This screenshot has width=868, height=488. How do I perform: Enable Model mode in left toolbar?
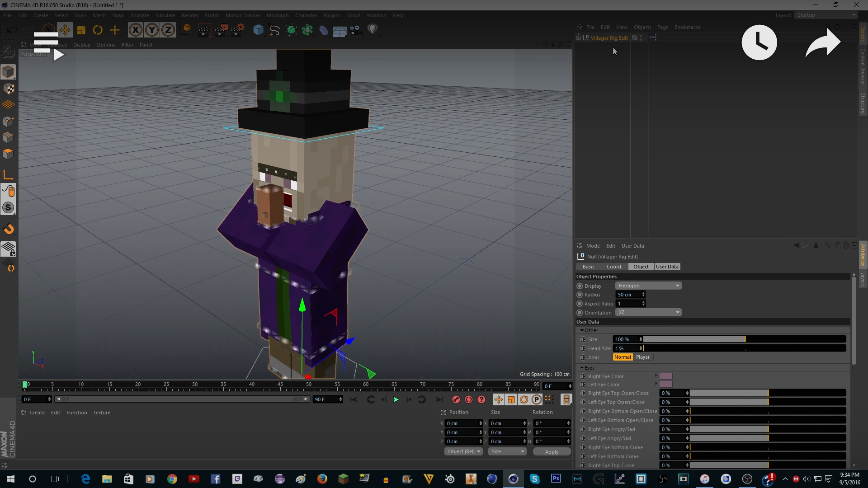click(8, 72)
